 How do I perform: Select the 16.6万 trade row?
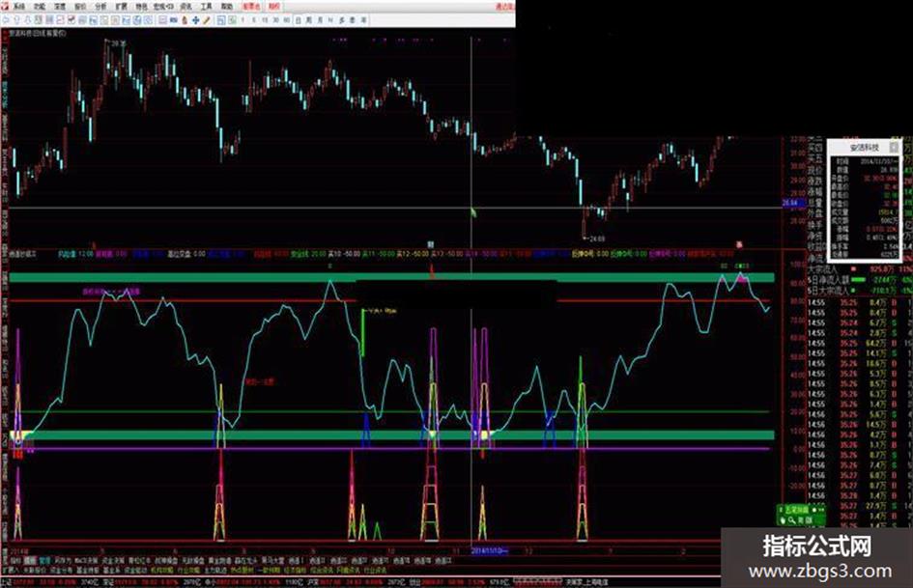click(860, 363)
